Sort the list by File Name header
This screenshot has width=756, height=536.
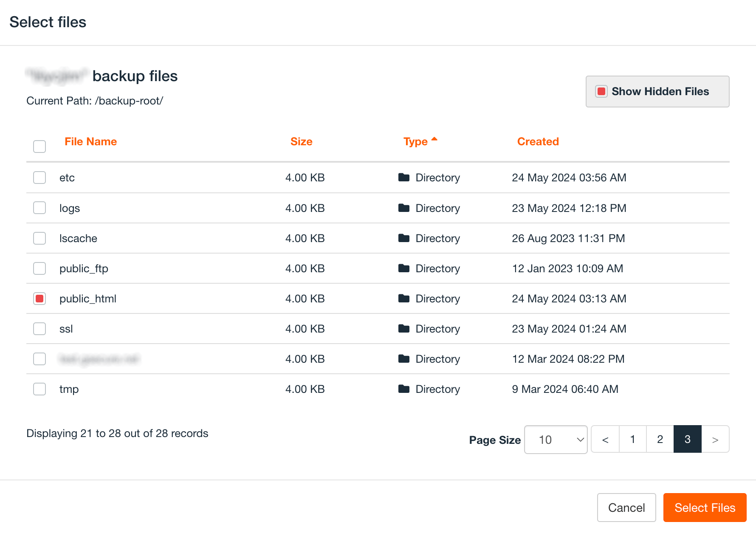[90, 141]
